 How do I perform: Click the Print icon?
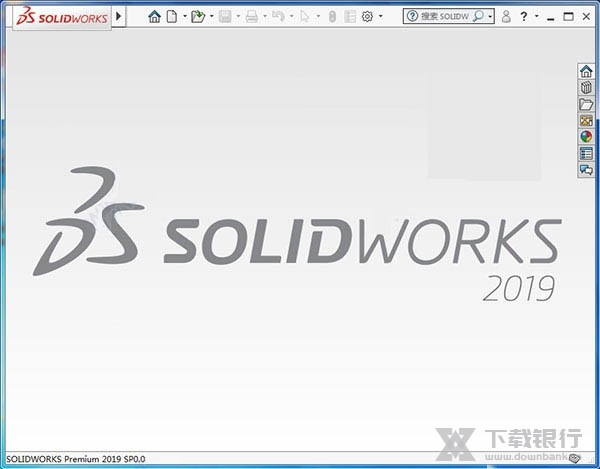(x=251, y=16)
